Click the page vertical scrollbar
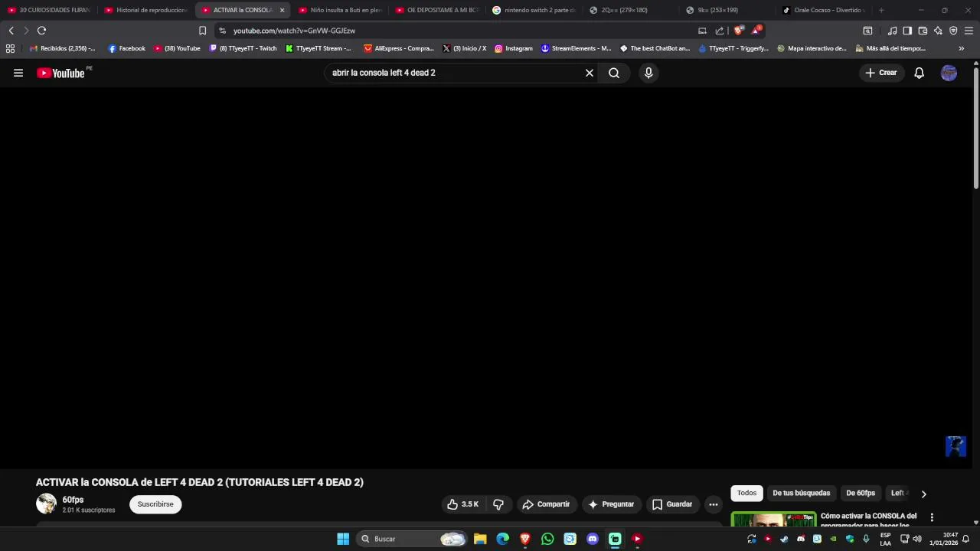The width and height of the screenshot is (980, 551). [x=976, y=129]
